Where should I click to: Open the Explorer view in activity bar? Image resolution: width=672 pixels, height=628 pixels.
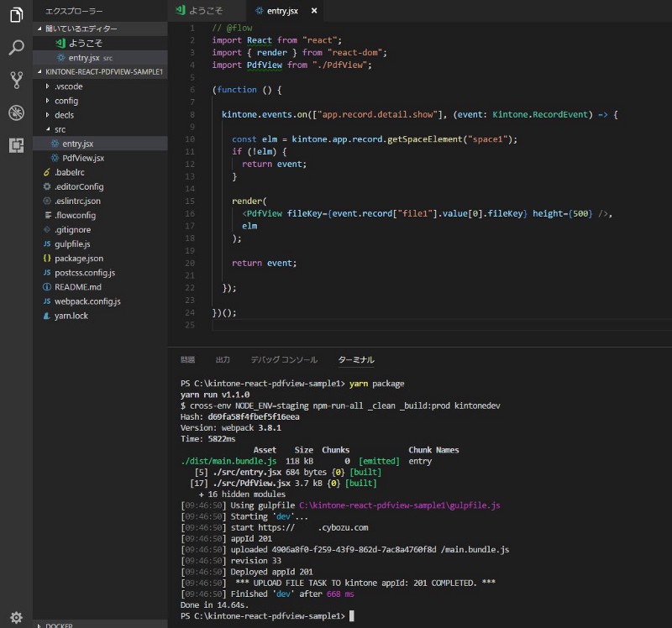pos(16,14)
